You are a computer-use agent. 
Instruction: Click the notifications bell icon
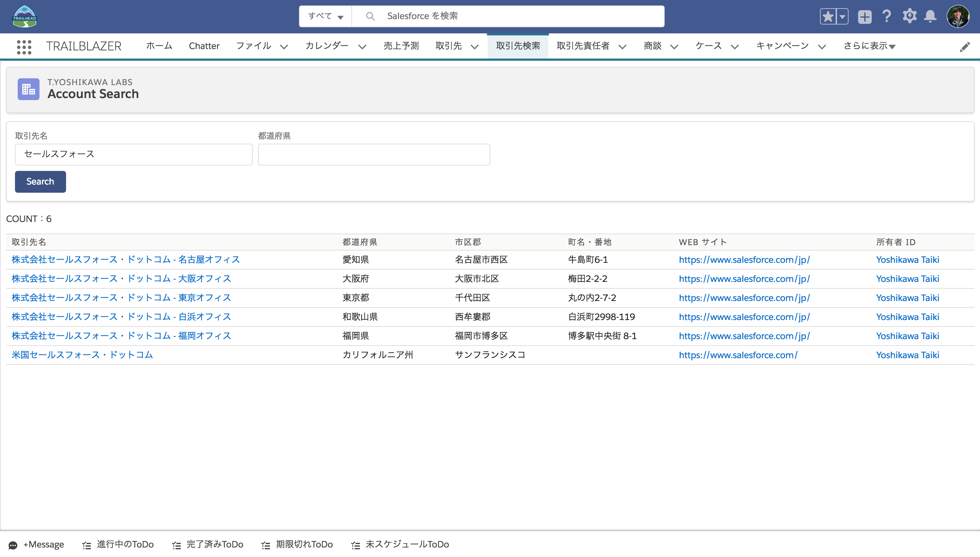pos(931,16)
